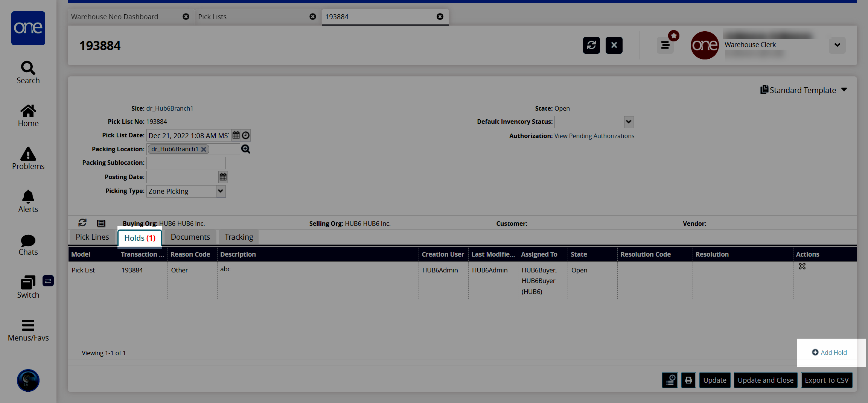Click the Add Hold link
This screenshot has width=868, height=403.
(829, 353)
